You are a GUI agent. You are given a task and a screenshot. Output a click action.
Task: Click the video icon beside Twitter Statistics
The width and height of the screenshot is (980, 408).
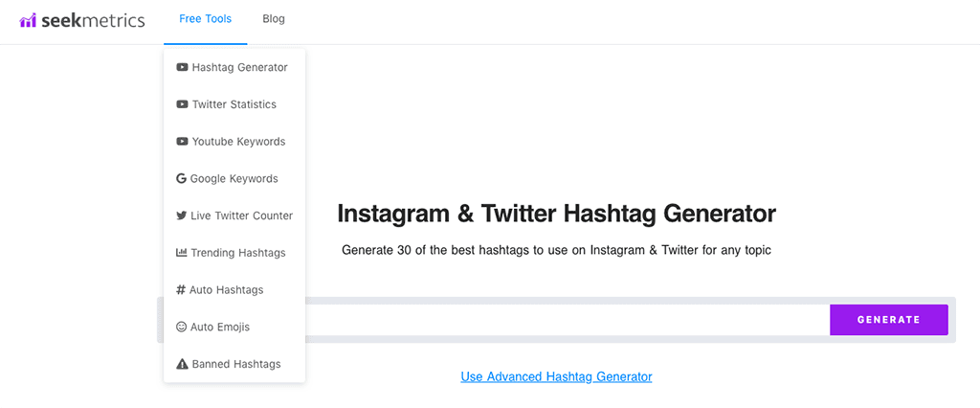click(x=182, y=104)
